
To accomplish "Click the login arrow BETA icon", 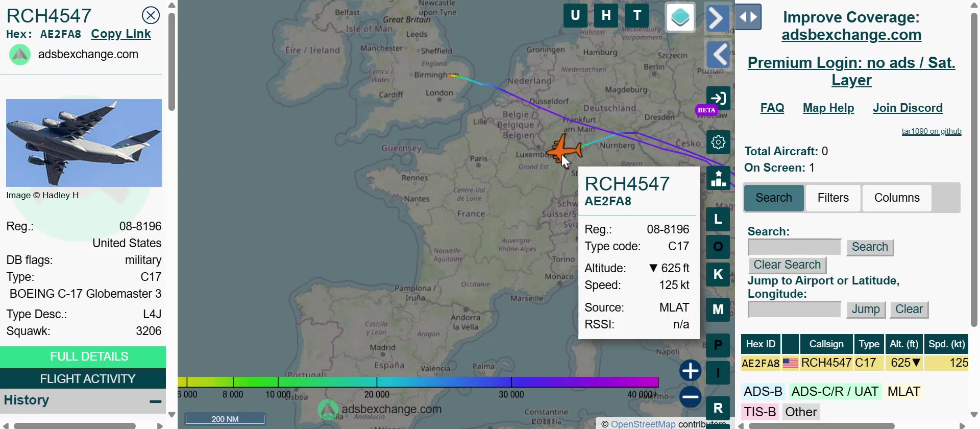I will (x=718, y=98).
